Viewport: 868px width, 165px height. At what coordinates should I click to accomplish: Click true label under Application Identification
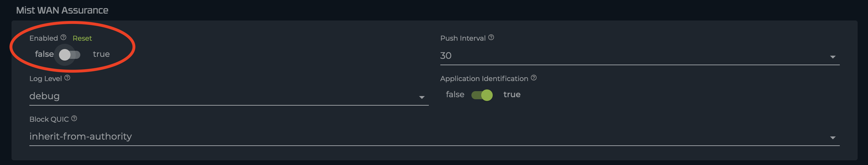point(511,95)
